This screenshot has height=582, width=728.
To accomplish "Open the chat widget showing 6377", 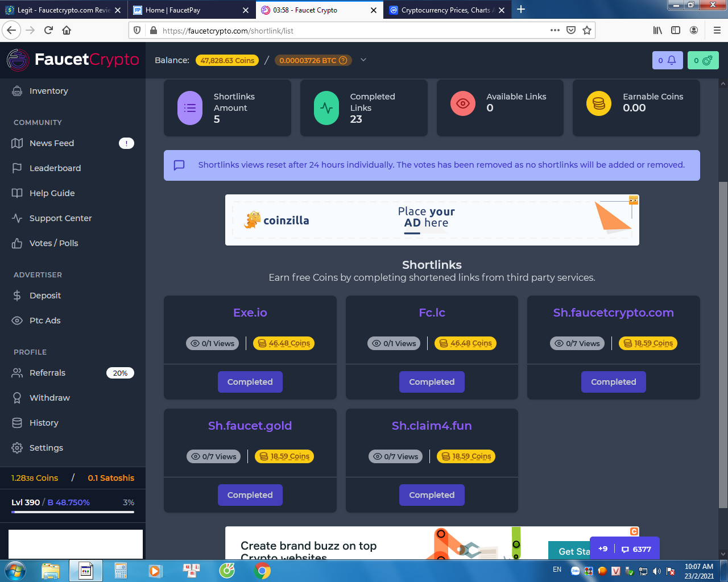I will (636, 549).
